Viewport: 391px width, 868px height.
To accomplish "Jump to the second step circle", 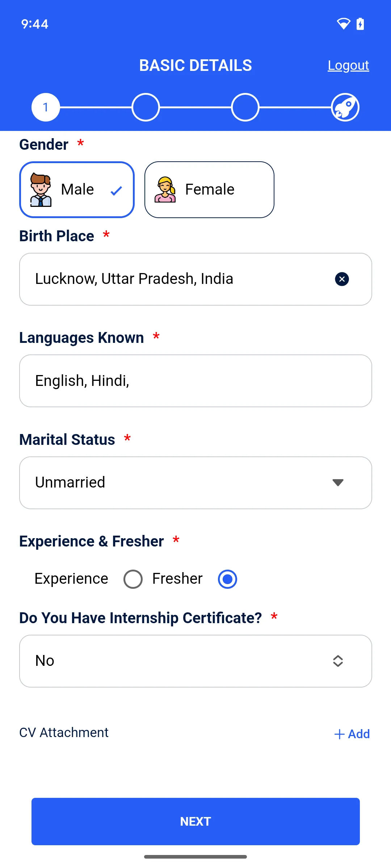I will tap(146, 107).
